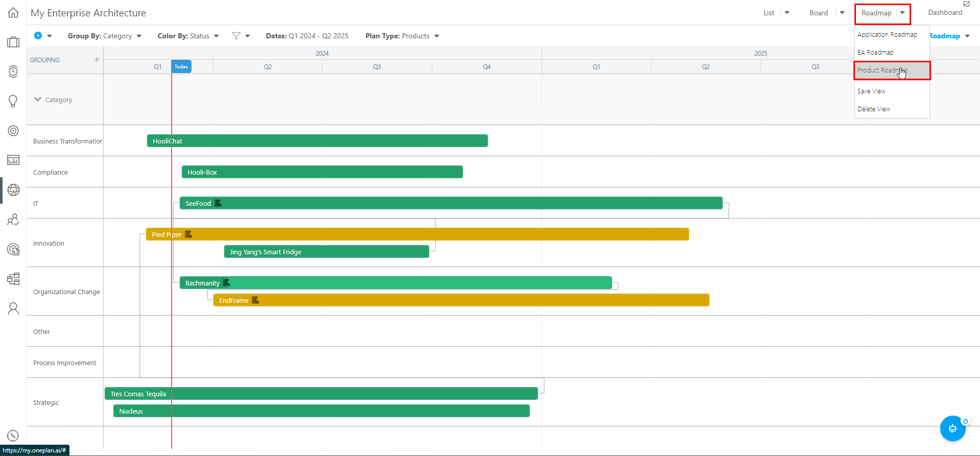Click the filter funnel icon
Screen dimensions: 980x456
[236, 36]
